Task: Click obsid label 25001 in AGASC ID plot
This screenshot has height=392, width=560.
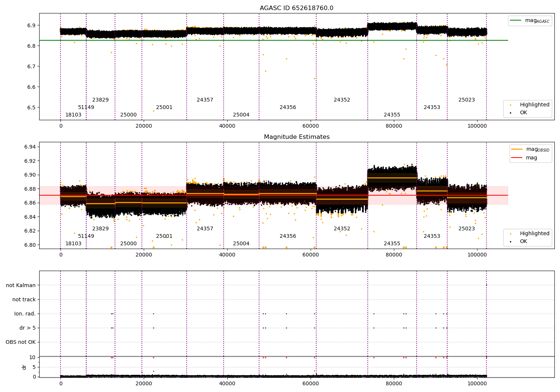Action: point(164,108)
